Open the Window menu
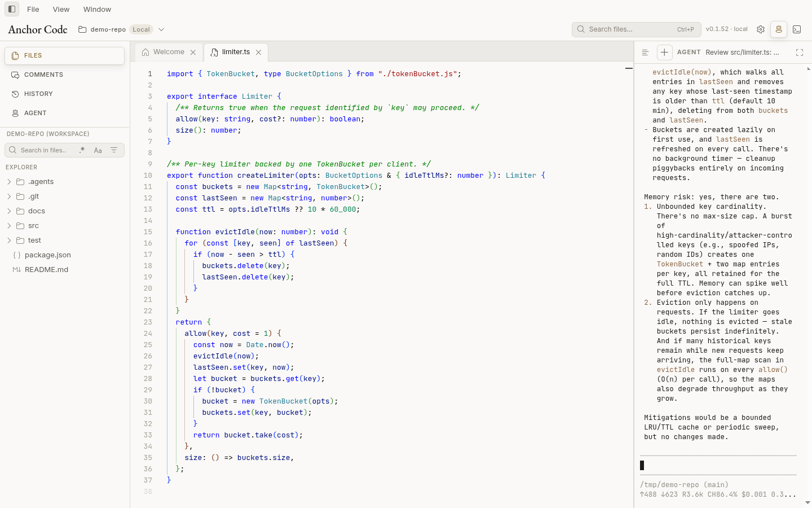Image resolution: width=812 pixels, height=508 pixels. coord(97,9)
